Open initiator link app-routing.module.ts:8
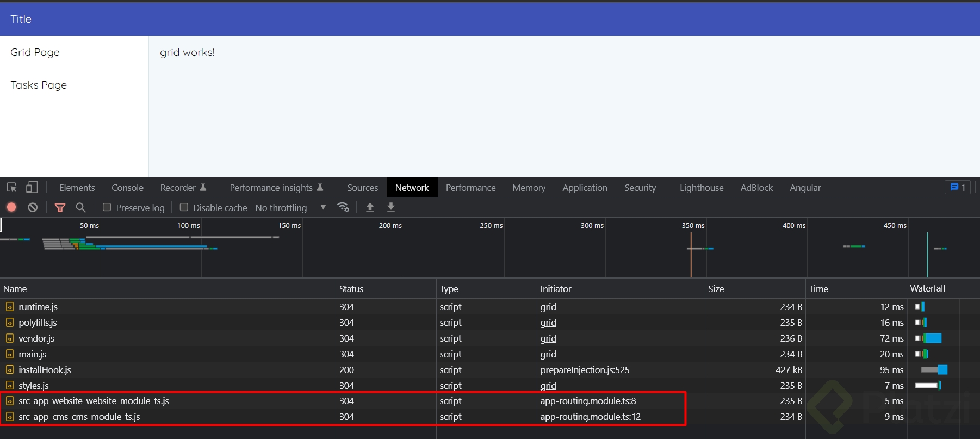Viewport: 980px width, 439px height. coord(588,401)
